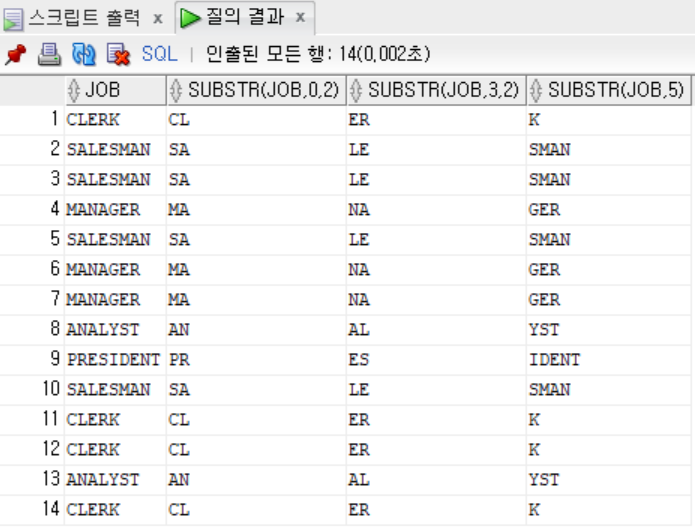The height and width of the screenshot is (532, 695).
Task: Select row number 9 header
Action: pos(32,360)
